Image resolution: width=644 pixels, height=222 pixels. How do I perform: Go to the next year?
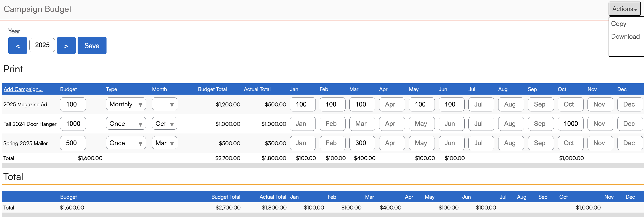pos(66,46)
